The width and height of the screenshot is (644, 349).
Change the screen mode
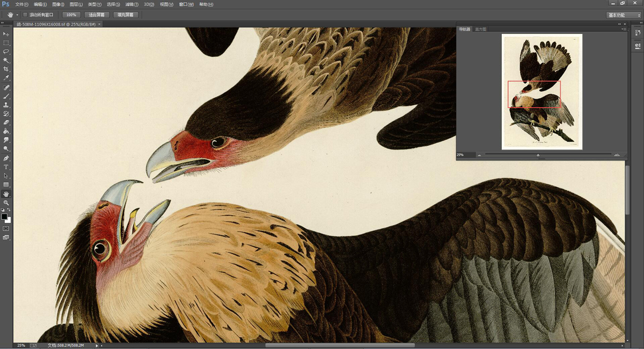(x=6, y=237)
